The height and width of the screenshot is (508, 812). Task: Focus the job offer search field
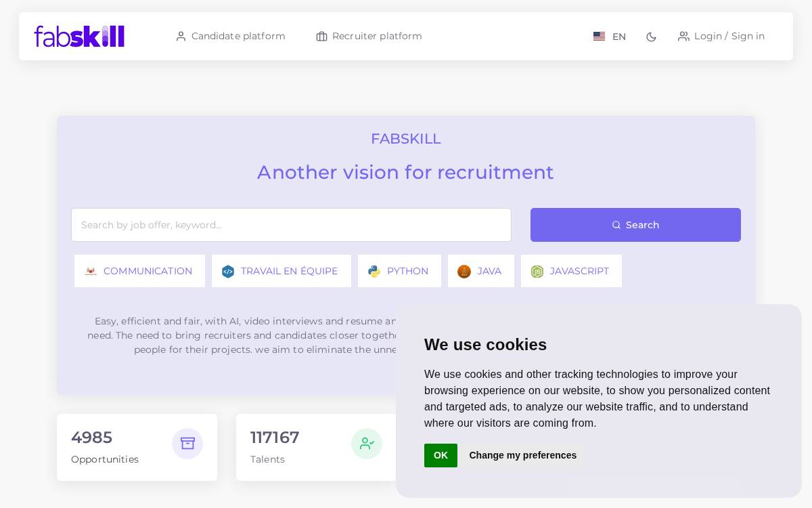click(x=291, y=225)
